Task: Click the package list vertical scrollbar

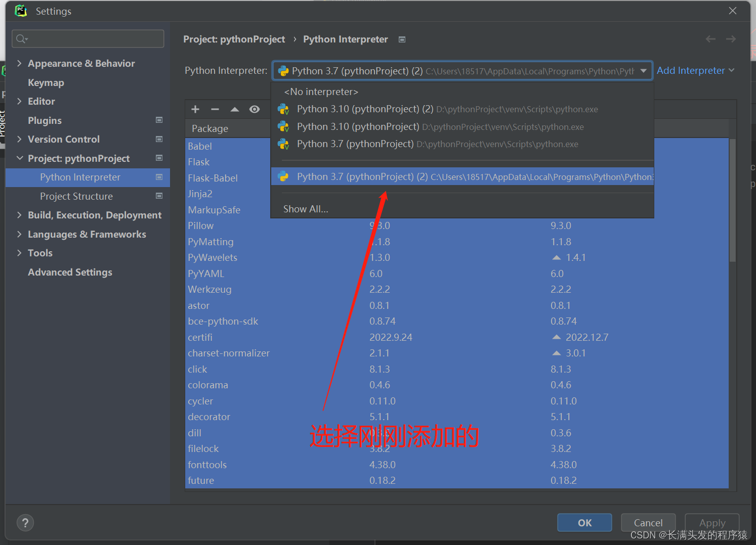Action: point(732,200)
